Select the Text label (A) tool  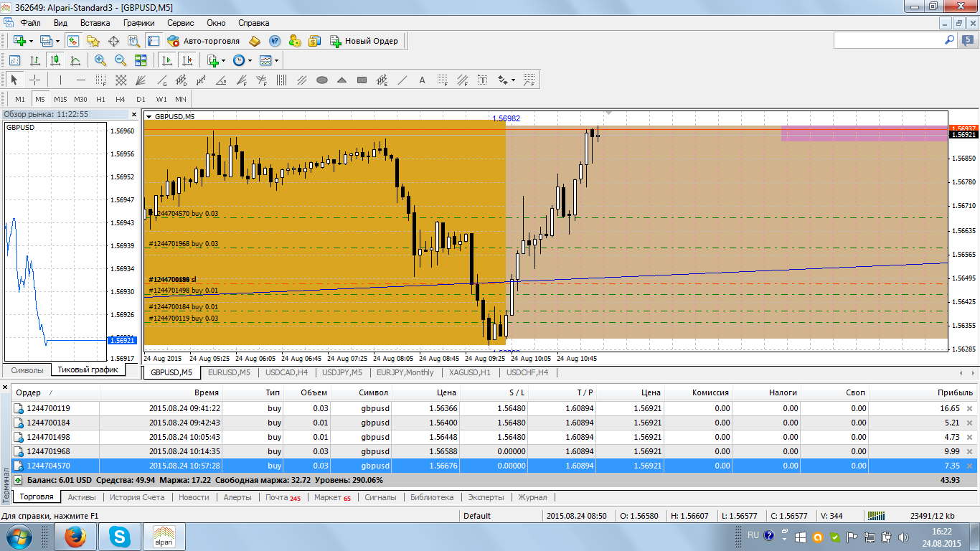coord(422,80)
